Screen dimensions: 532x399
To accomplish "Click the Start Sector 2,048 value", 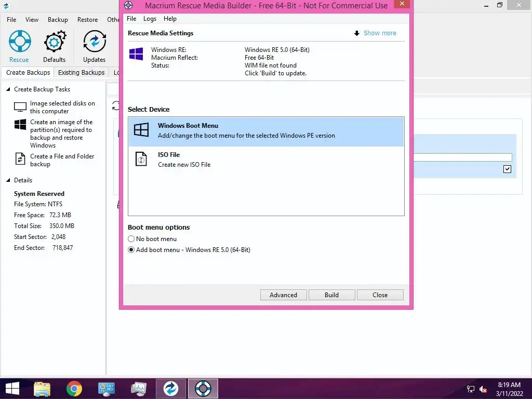I will 58,237.
